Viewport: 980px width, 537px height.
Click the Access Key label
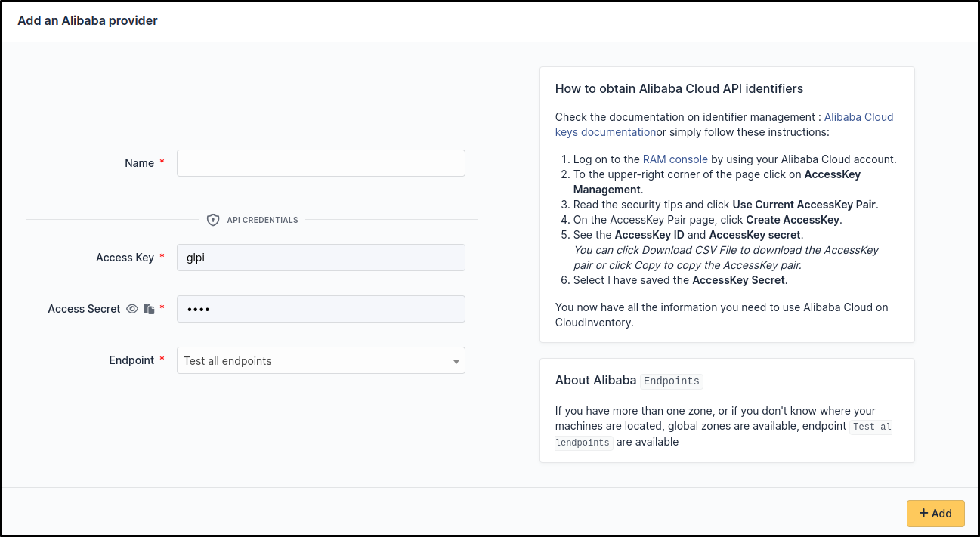click(x=125, y=258)
